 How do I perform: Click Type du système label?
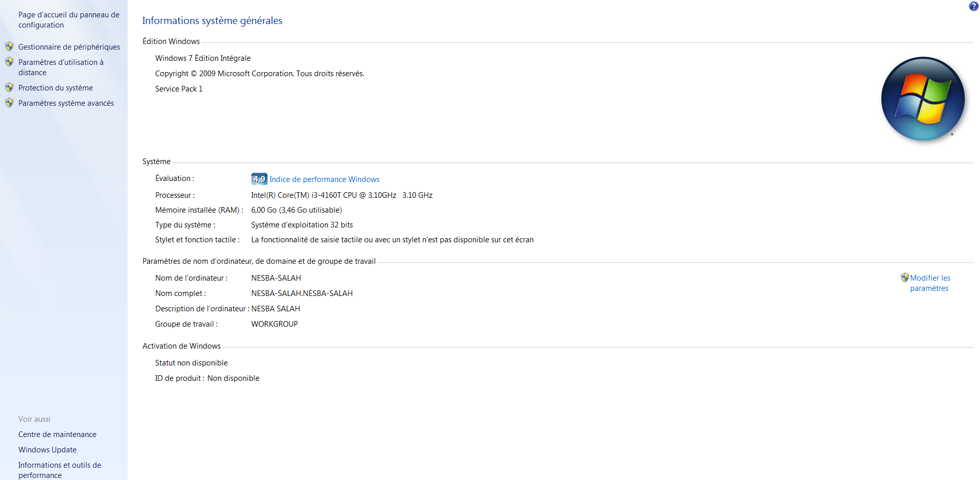[x=185, y=225]
